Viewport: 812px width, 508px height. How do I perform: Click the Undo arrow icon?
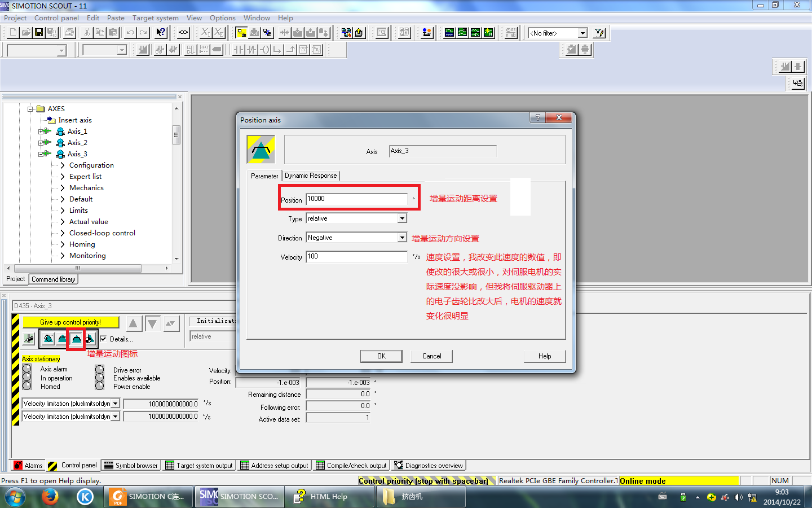click(x=130, y=33)
